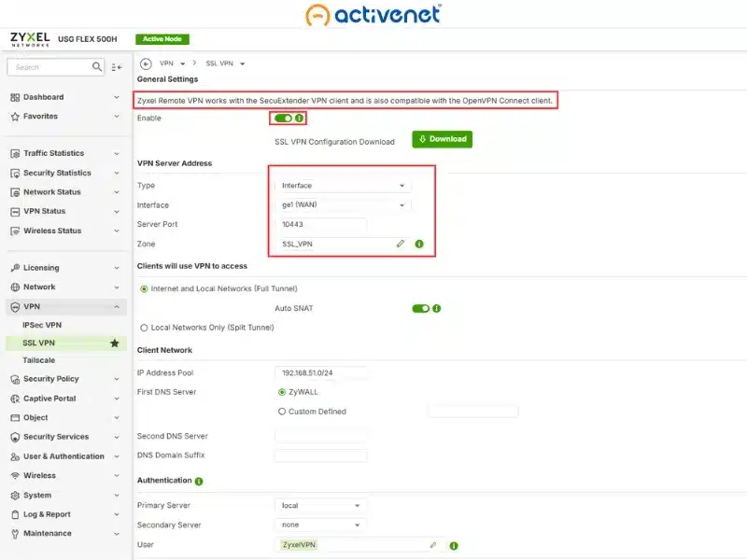Click the VPN shield icon in sidebar

coord(15,307)
